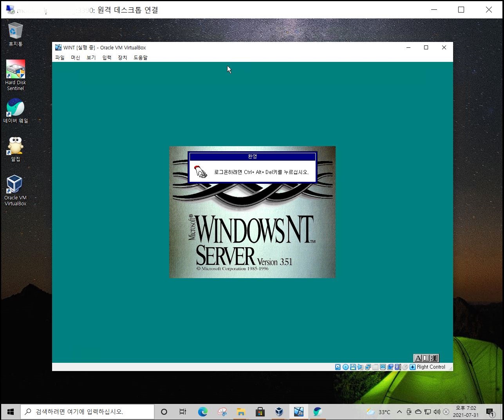Open VirtualBox Manager cube icon in taskbar
504x420 pixels.
point(279,412)
